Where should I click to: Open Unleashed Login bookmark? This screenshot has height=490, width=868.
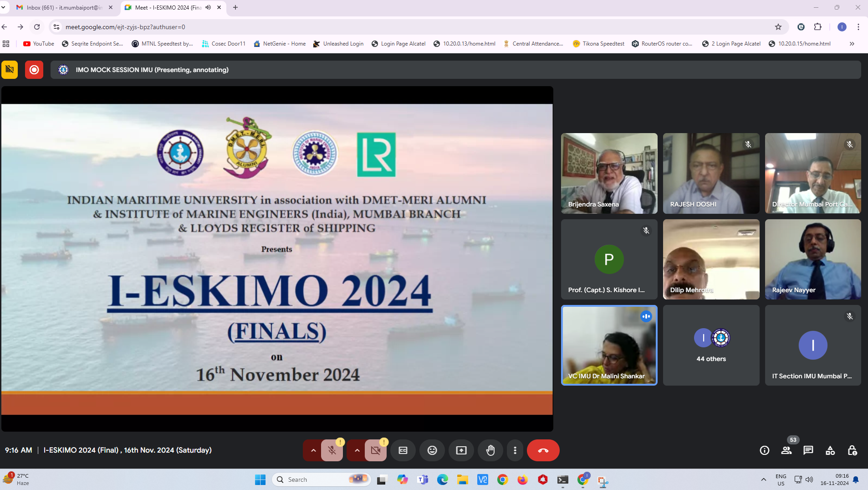[338, 44]
